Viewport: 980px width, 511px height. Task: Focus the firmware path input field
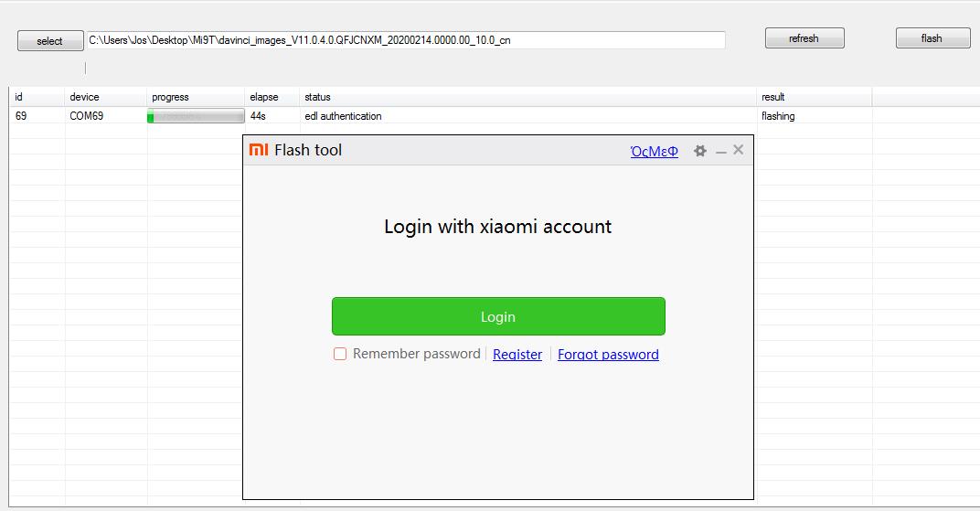(x=406, y=40)
